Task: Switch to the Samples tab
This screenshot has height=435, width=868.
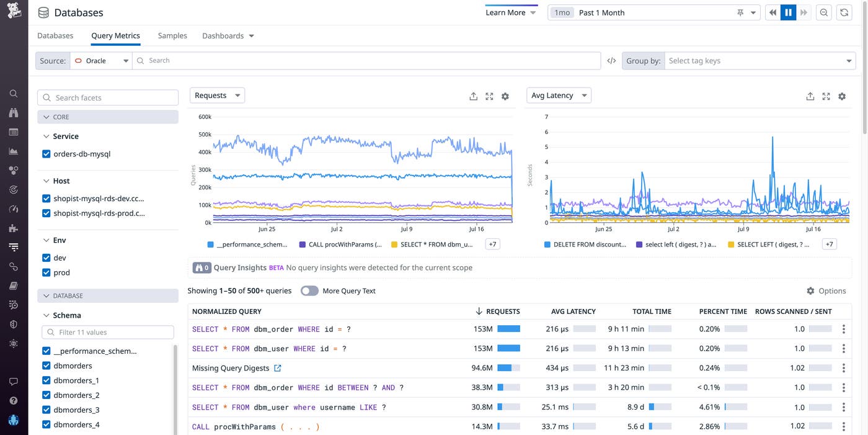Action: (172, 35)
